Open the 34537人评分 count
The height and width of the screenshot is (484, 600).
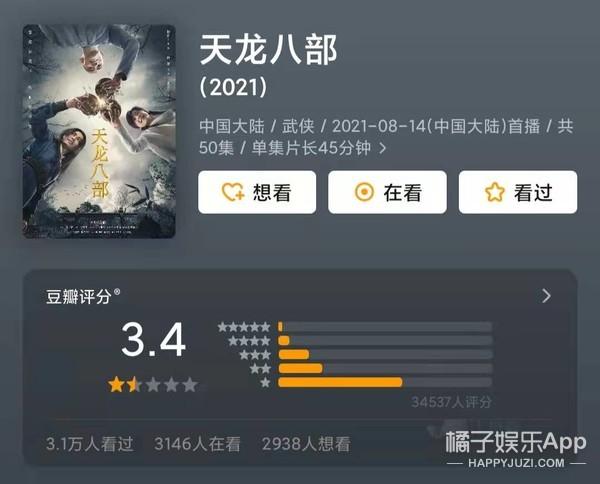(451, 402)
